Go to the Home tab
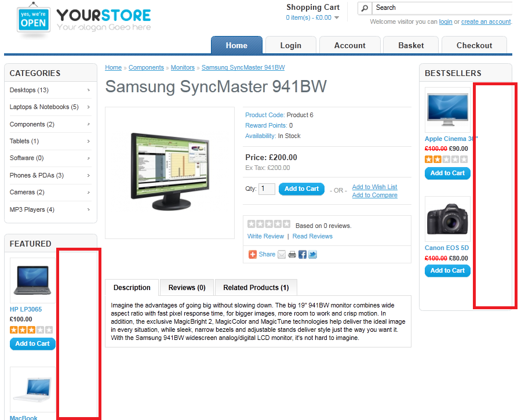The height and width of the screenshot is (420, 532). (236, 45)
